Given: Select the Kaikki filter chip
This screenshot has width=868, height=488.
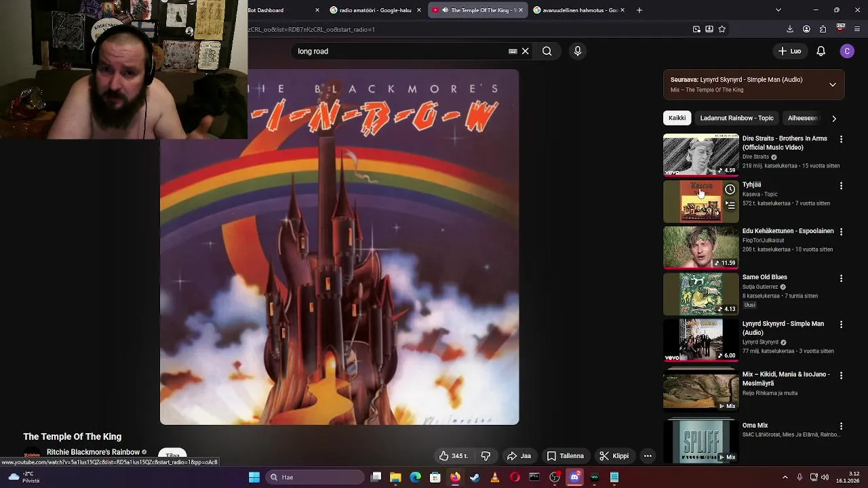Looking at the screenshot, I should click(677, 118).
